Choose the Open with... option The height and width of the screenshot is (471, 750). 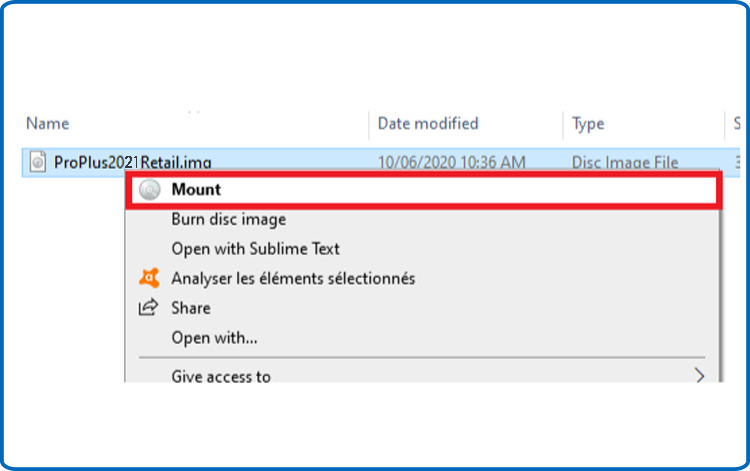214,338
